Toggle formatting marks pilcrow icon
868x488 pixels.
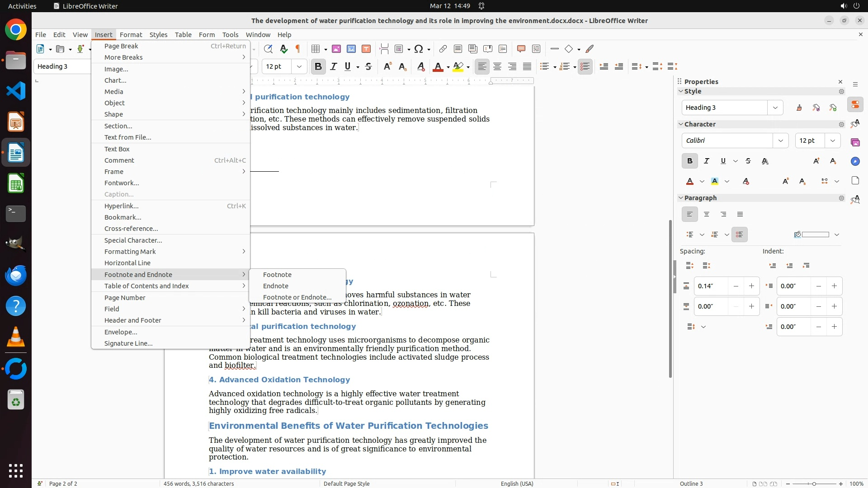(298, 49)
